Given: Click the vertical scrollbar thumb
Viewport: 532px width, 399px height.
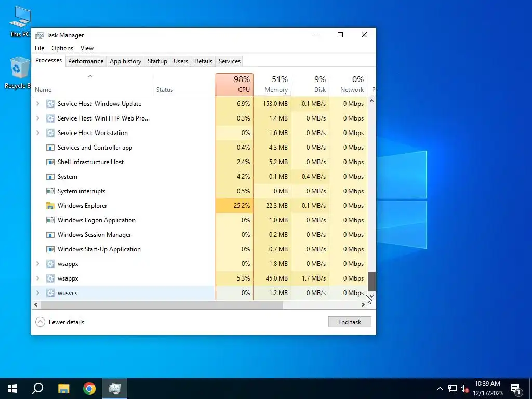Looking at the screenshot, I should pos(371,281).
